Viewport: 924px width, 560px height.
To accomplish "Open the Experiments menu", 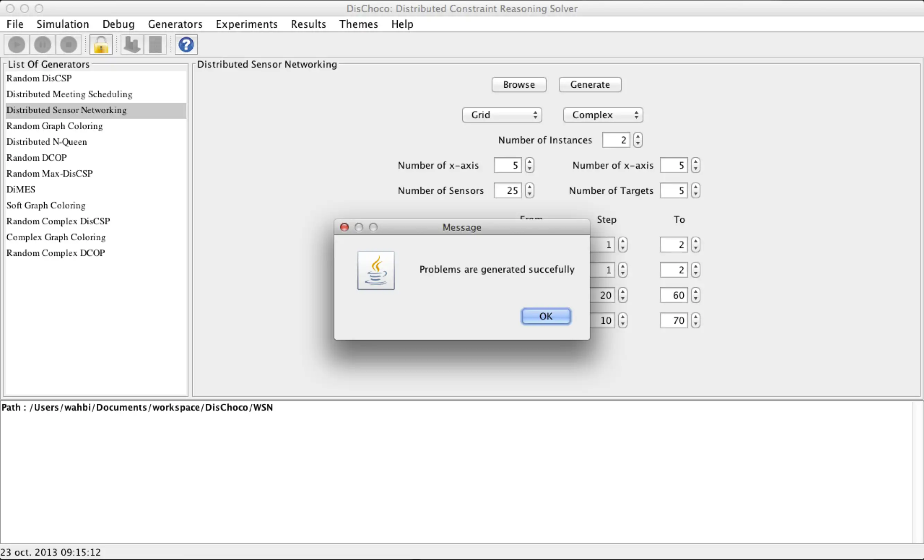I will (246, 24).
